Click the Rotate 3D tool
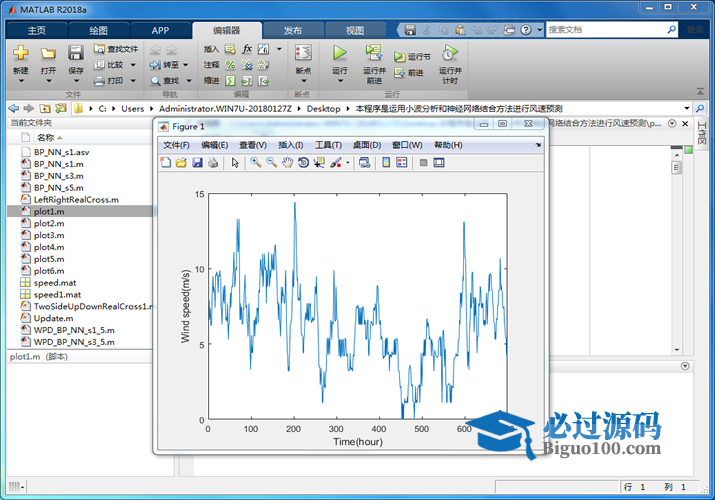715x500 pixels. (x=303, y=162)
